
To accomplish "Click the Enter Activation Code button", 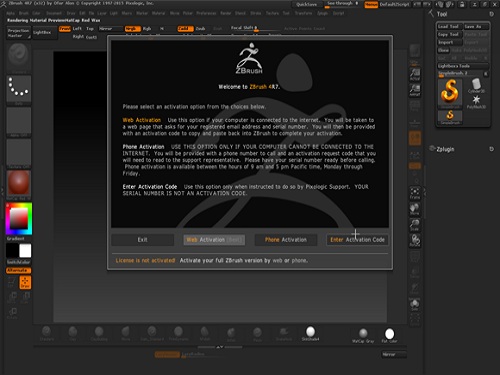I will [x=357, y=240].
